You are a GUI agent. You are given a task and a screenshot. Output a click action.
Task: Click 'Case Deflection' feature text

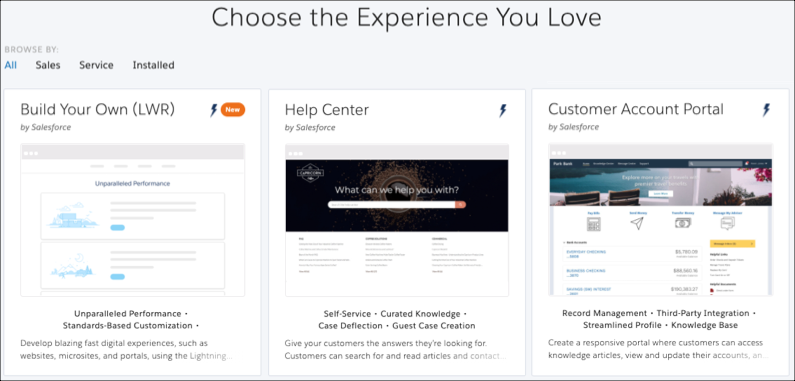350,326
